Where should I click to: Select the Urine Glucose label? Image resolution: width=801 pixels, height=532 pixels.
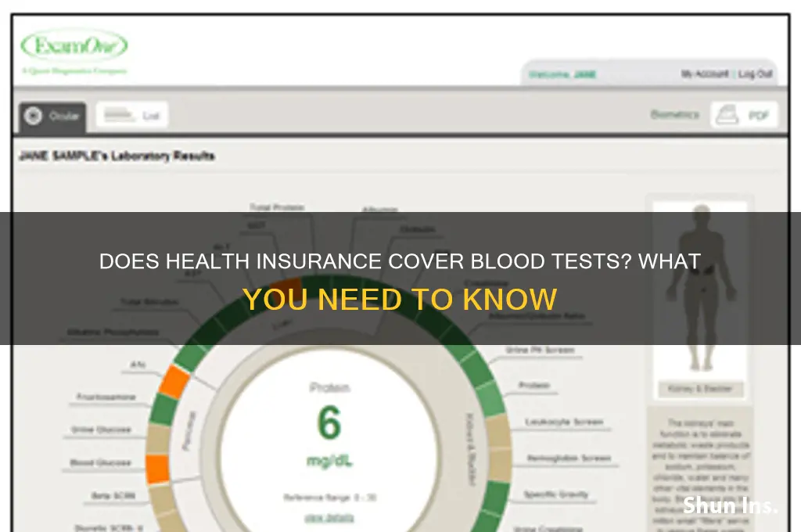point(101,430)
